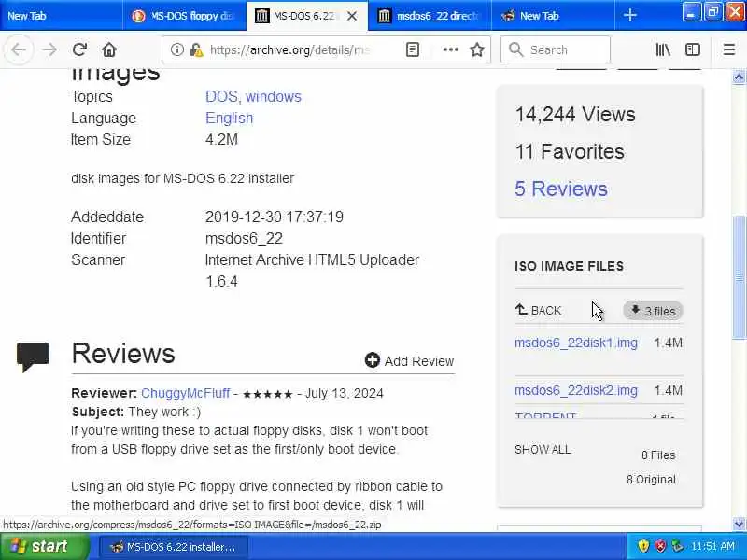Click the network tray icon
747x560 pixels.
pyautogui.click(x=677, y=546)
